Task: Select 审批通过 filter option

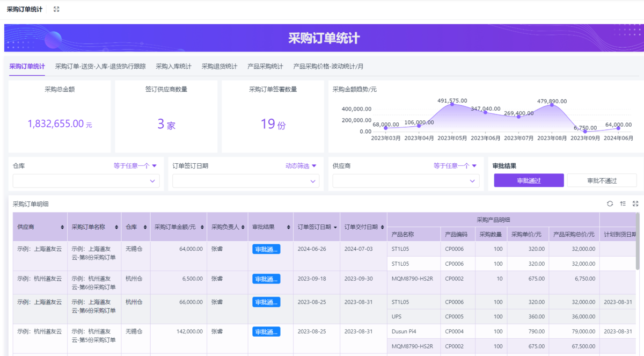Action: point(529,180)
